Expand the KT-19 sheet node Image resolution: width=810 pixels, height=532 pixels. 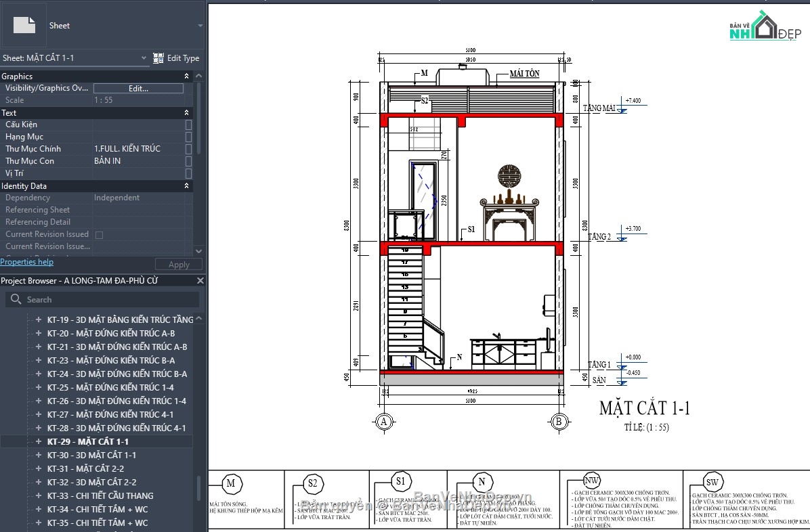click(x=38, y=319)
